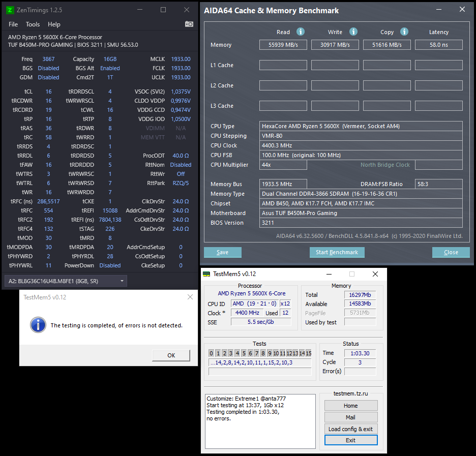
Task: Click the Memory Latency value 58.0 ns
Action: click(x=439, y=45)
